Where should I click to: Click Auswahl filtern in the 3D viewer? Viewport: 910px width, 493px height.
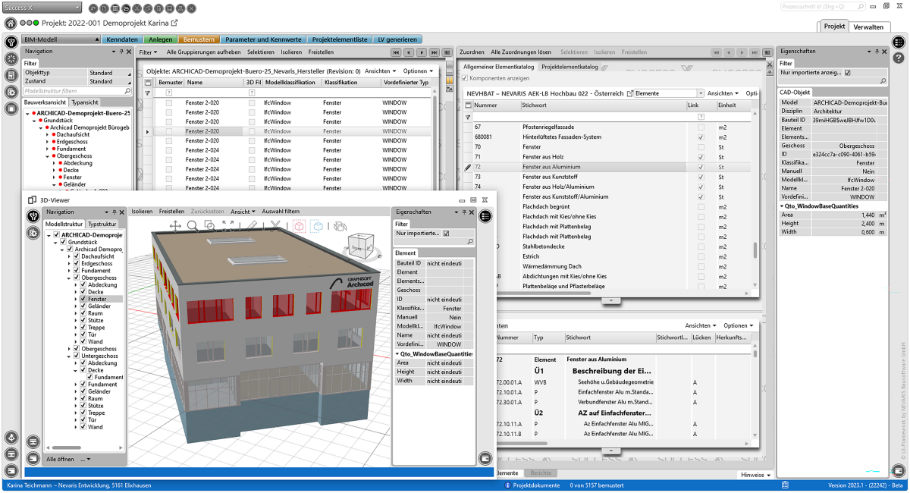tap(280, 211)
